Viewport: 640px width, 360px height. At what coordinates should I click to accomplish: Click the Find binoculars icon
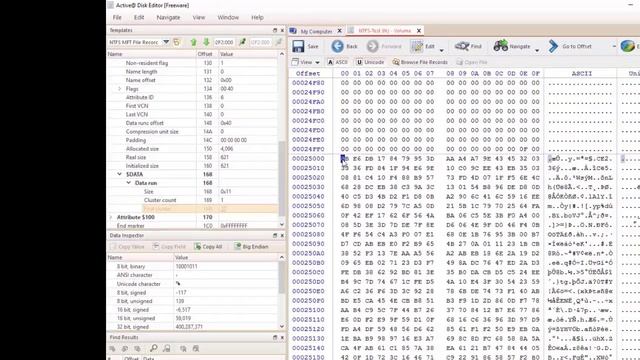coord(462,46)
